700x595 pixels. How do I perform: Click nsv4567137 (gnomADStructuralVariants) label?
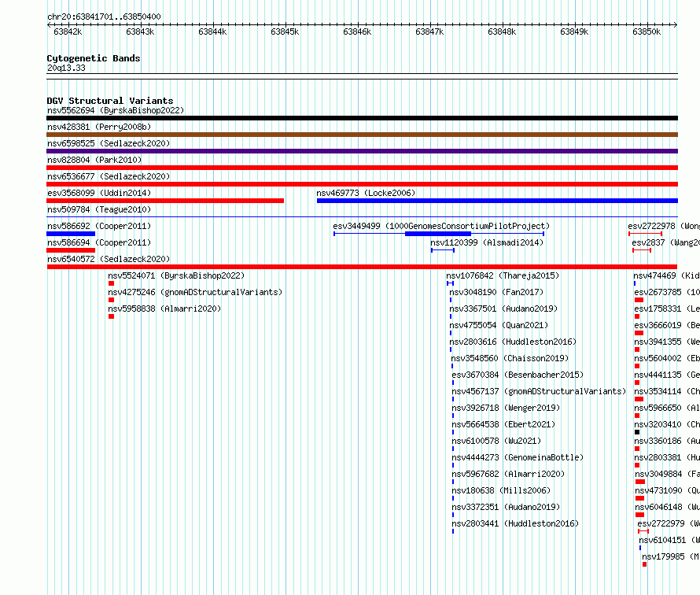(539, 391)
